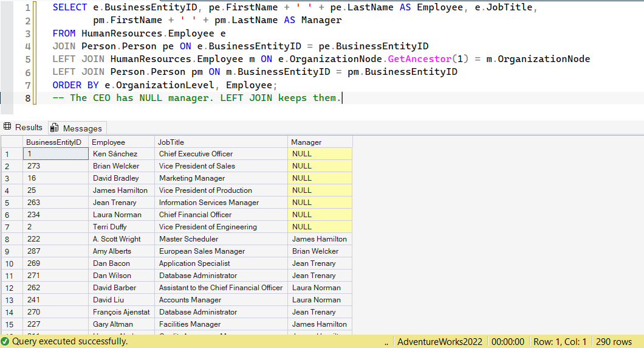The width and height of the screenshot is (644, 348).
Task: Click the '290 rows' status bar entry
Action: 614,342
